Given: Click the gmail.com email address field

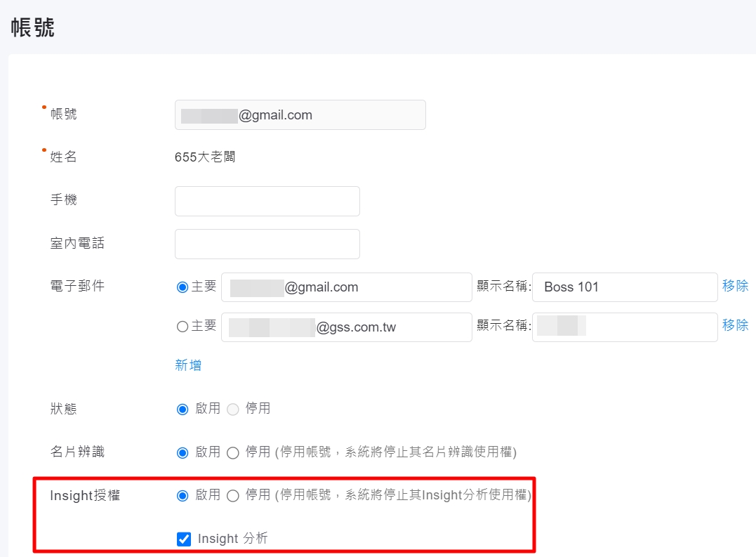Looking at the screenshot, I should 346,287.
